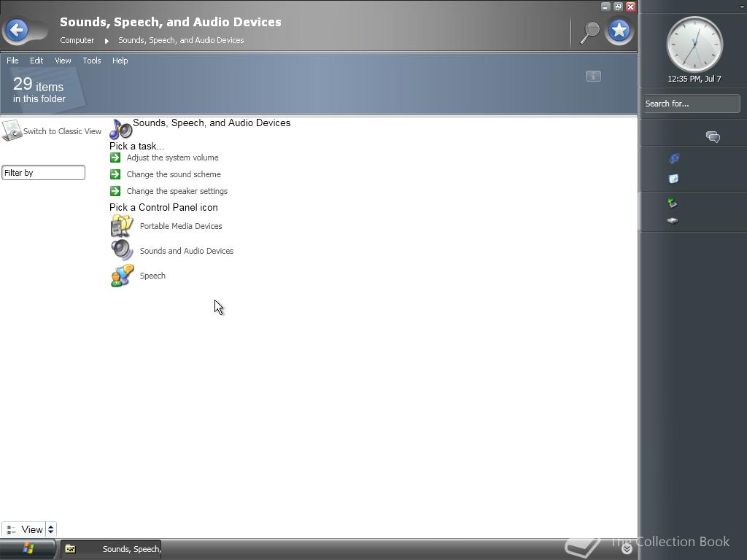Screen dimensions: 747x560
Task: Close the window with the red X
Action: [630, 7]
